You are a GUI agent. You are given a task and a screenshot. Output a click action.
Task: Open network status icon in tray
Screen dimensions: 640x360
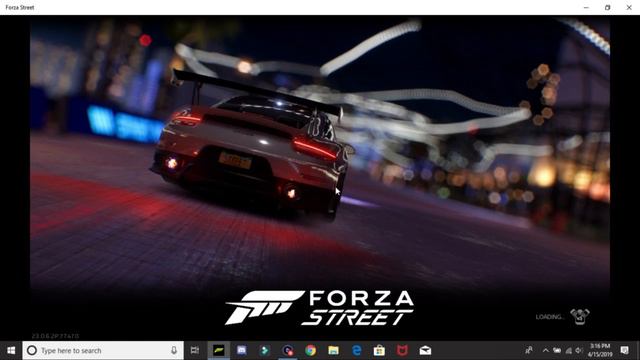click(x=568, y=350)
